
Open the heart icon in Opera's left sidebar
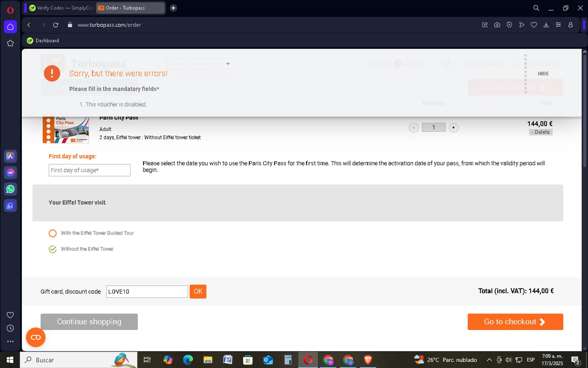10,315
